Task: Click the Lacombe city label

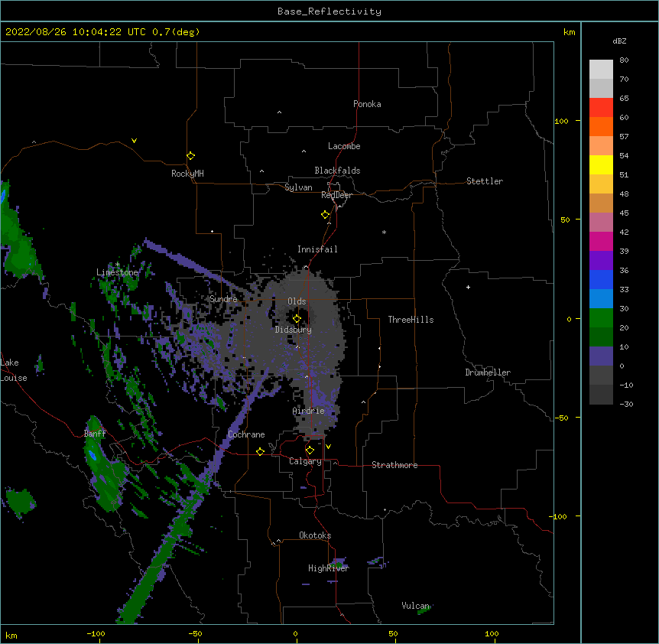Action: coord(344,146)
